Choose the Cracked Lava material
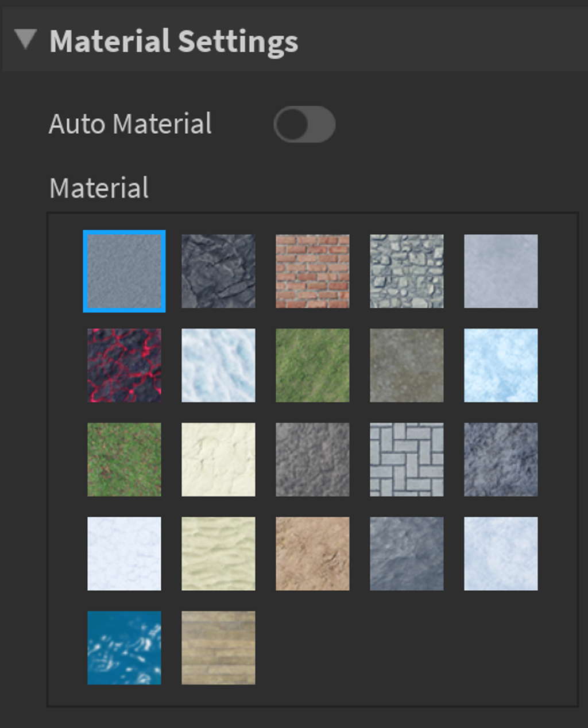Screen dimensions: 588x728 point(124,365)
